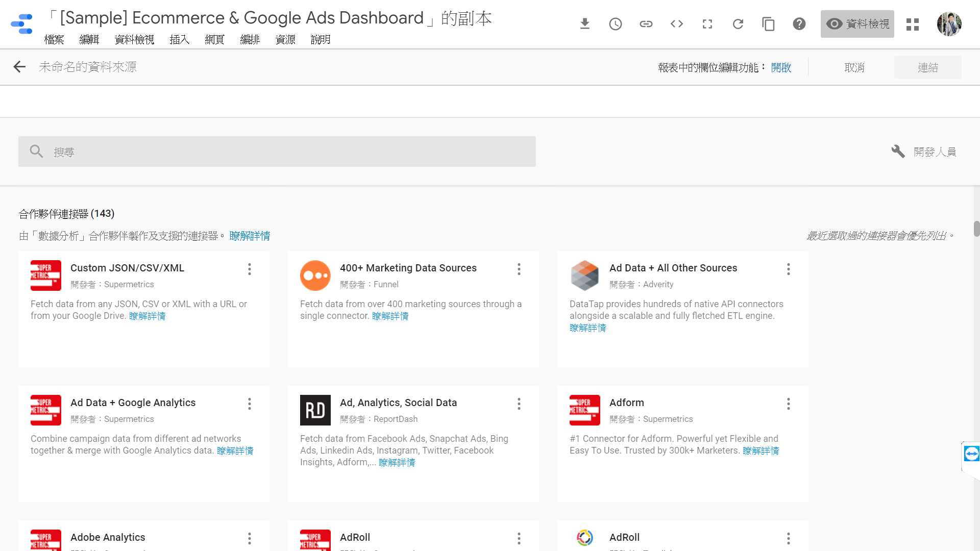Click 瞭解詳情 link in Adverity card
Viewport: 980px width, 551px height.
(x=588, y=328)
